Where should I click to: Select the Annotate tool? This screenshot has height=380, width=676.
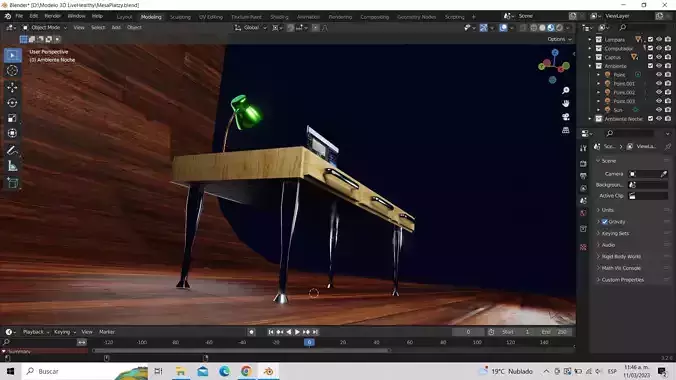pos(13,150)
